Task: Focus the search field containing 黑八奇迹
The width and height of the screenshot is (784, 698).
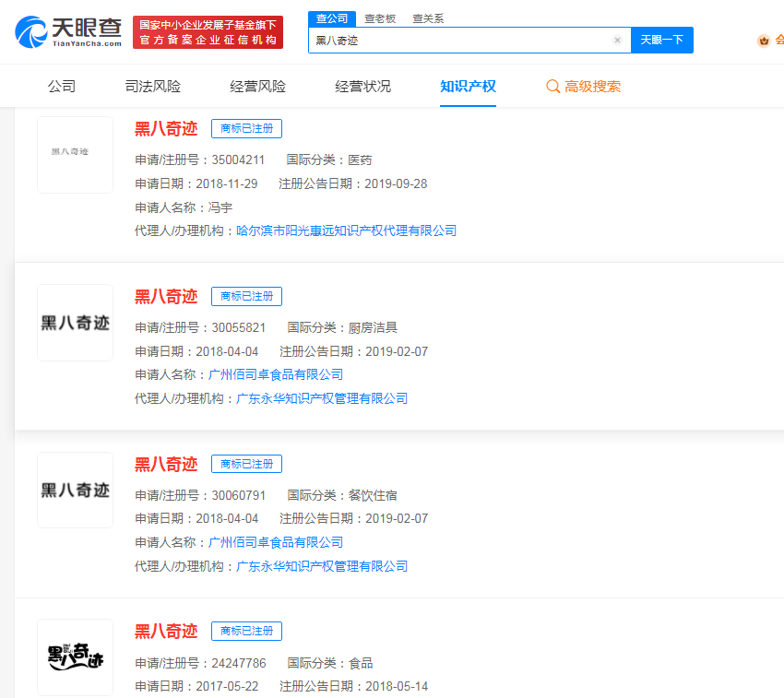Action: 469,40
